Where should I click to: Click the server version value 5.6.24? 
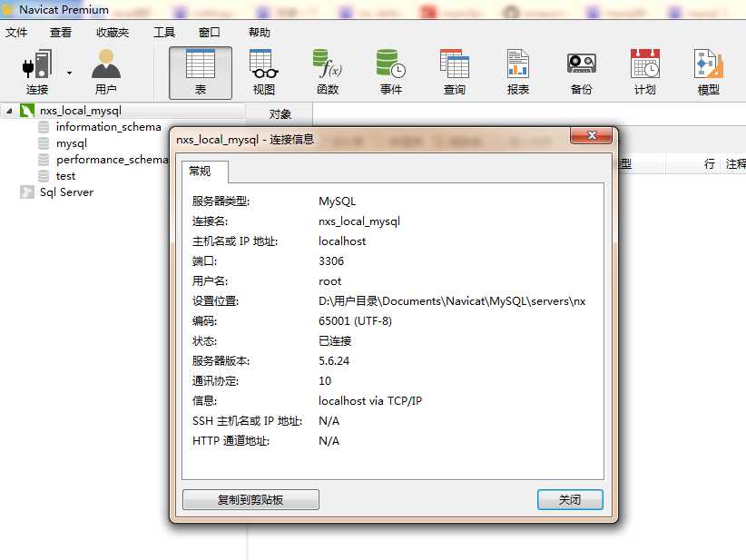pos(333,361)
